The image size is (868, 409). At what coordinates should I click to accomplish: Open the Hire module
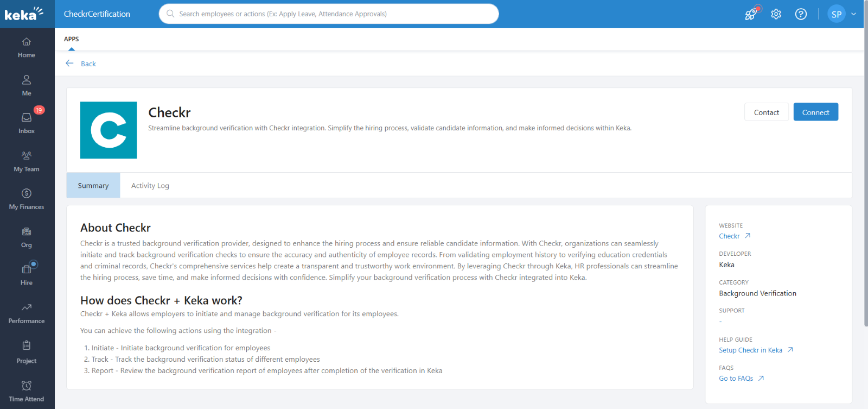coord(27,275)
